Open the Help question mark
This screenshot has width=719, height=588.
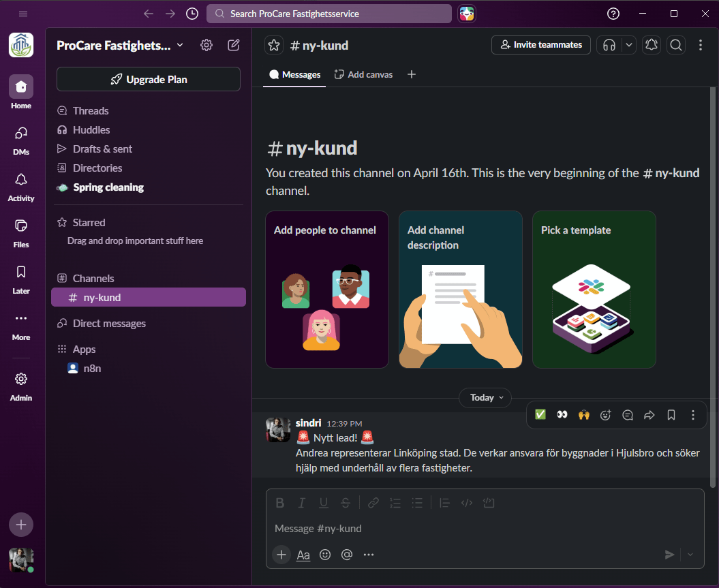613,14
